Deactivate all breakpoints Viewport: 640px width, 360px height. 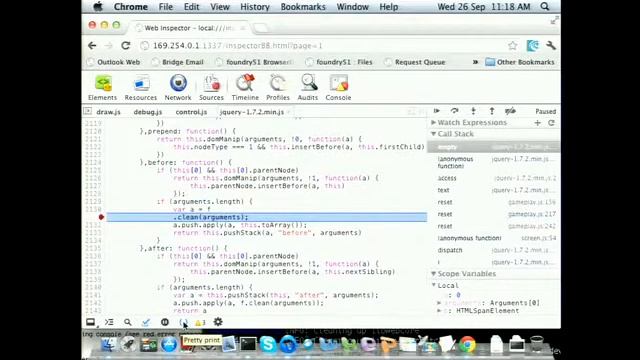pyautogui.click(x=510, y=111)
